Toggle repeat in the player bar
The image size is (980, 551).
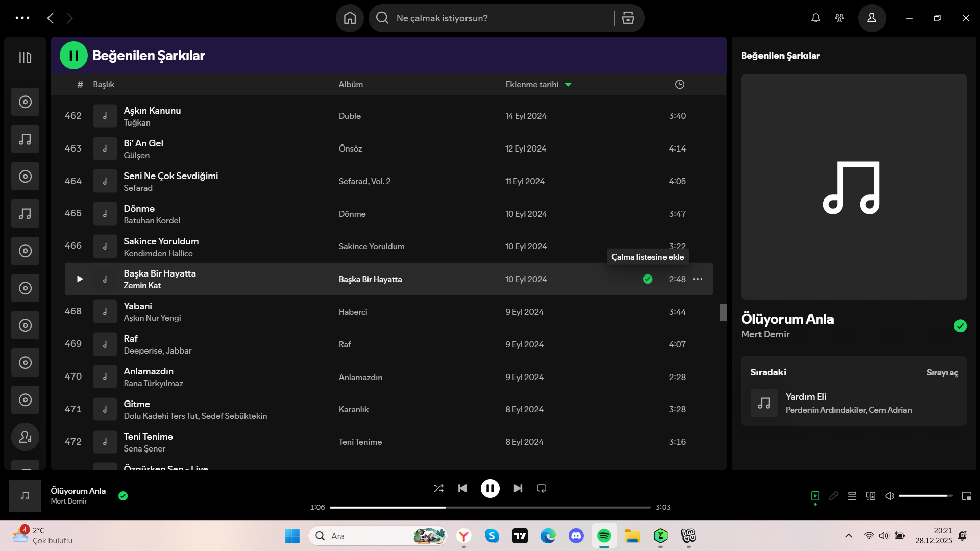pyautogui.click(x=542, y=489)
